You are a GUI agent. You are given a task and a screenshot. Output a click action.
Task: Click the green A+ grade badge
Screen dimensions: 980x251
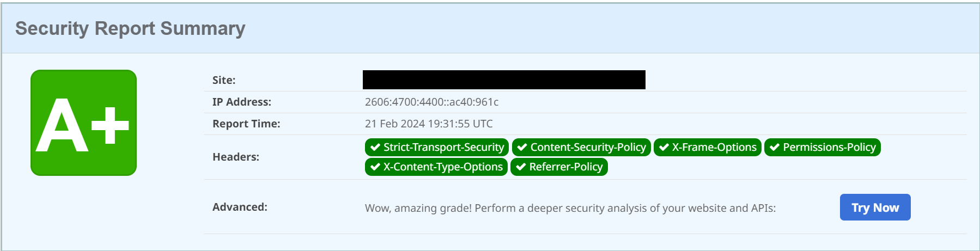[x=83, y=123]
